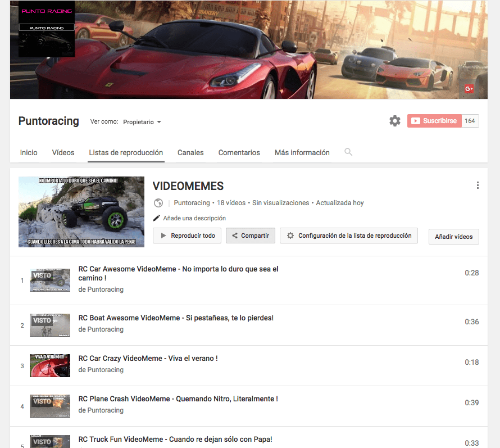The image size is (500, 448).
Task: Click the 0:39 duration text
Action: (x=471, y=402)
